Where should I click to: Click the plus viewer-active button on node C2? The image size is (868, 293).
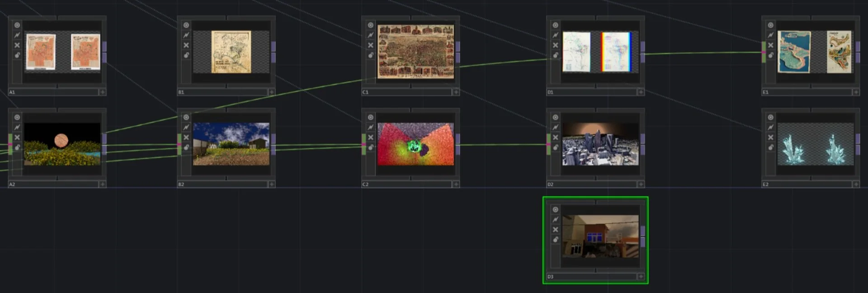tap(456, 184)
